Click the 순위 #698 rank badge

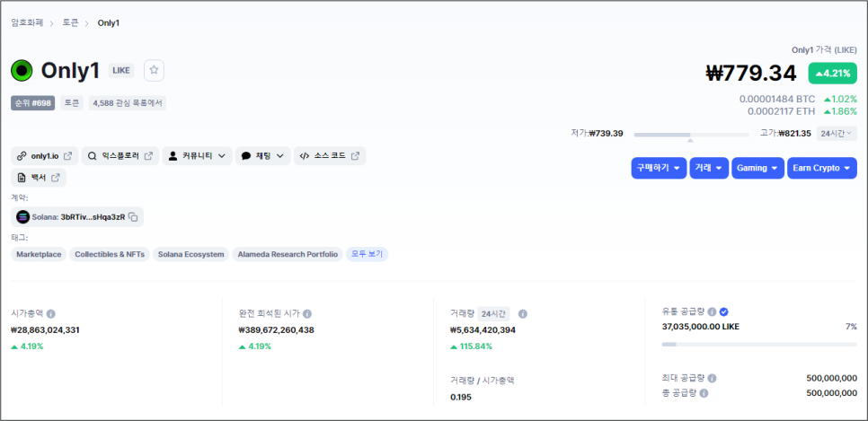pyautogui.click(x=33, y=103)
